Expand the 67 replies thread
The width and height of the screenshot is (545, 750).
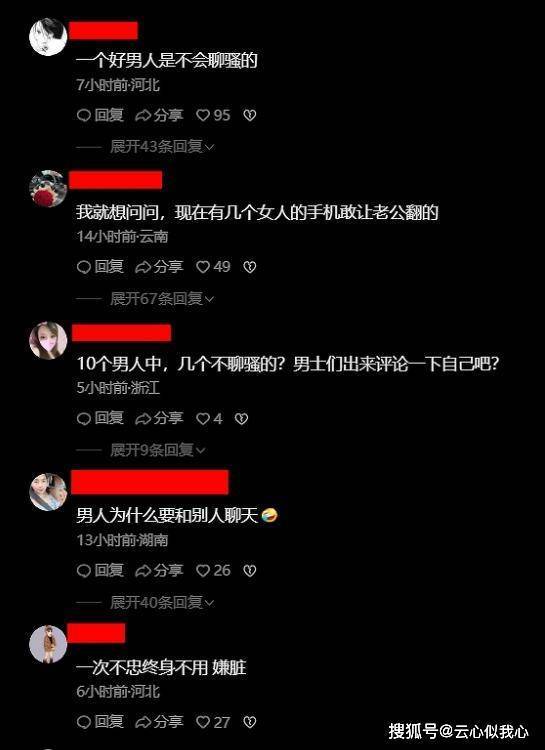tap(162, 299)
